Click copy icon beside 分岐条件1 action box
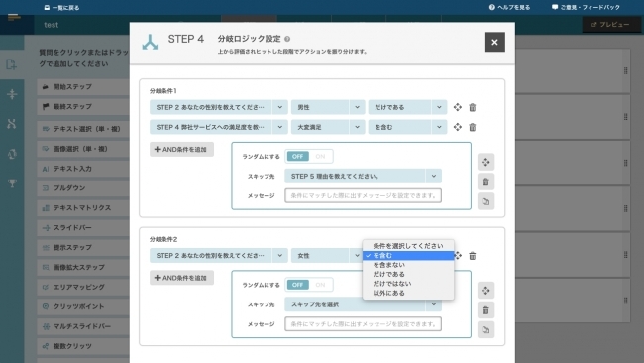Screen dimensions: 644x363 pyautogui.click(x=485, y=201)
